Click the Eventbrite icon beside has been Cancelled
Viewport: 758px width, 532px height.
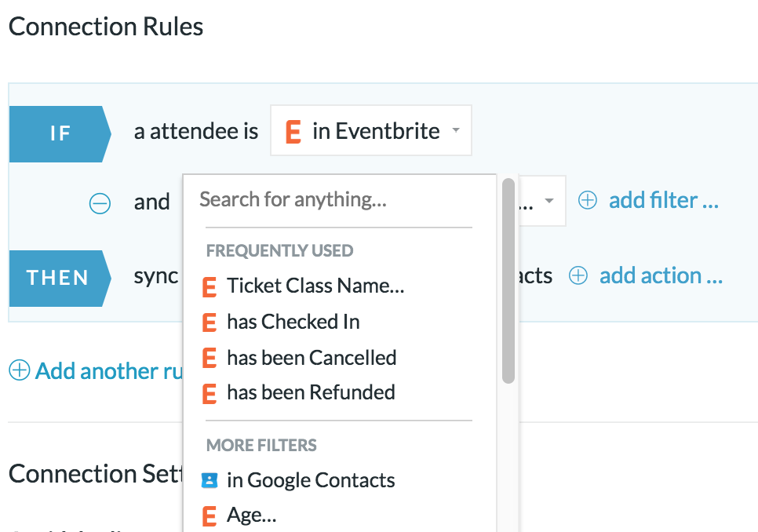[x=209, y=358]
